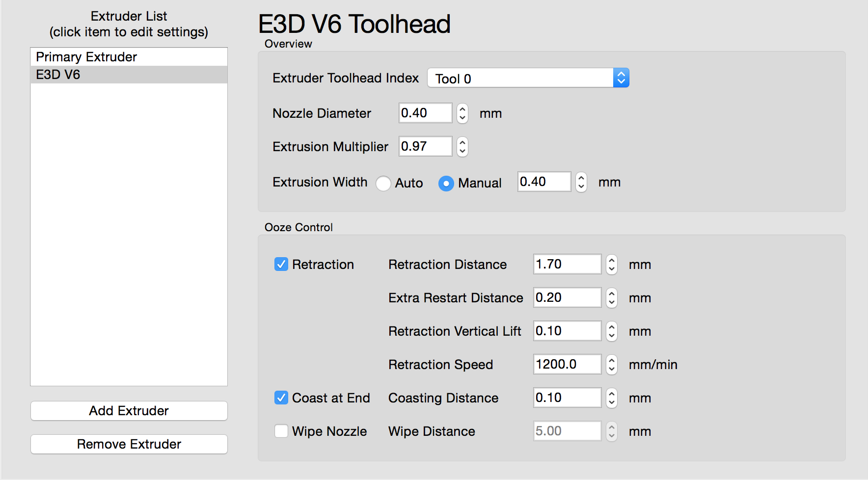
Task: Click the Retraction Speed value field
Action: [x=567, y=365]
